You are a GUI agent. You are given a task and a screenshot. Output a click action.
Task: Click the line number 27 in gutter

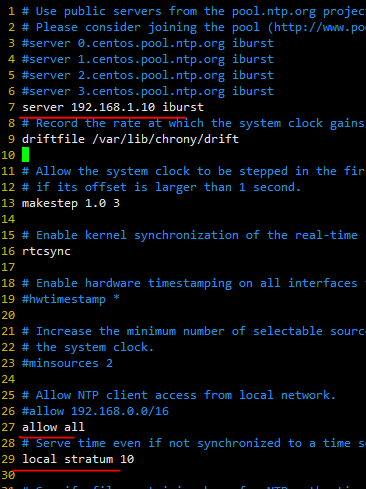(x=8, y=427)
